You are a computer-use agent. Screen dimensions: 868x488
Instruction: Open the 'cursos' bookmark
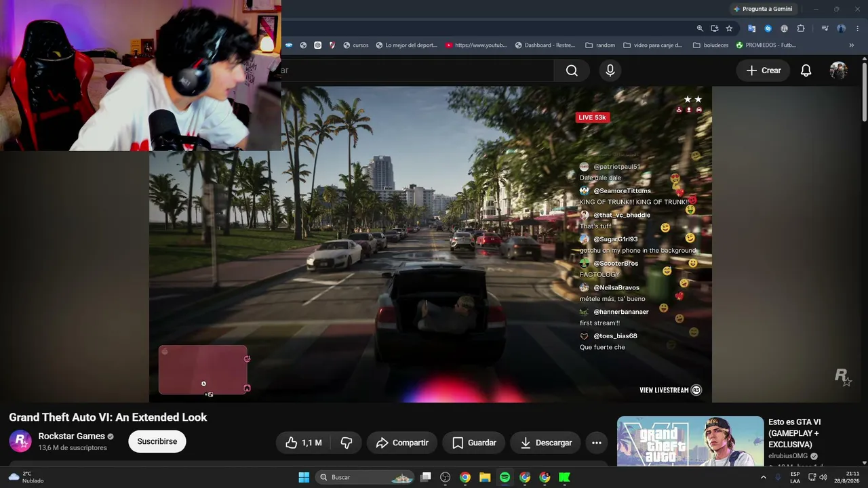click(x=356, y=45)
